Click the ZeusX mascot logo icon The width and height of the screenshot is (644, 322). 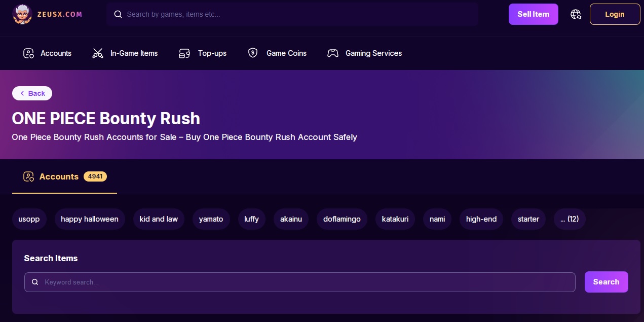tap(22, 14)
